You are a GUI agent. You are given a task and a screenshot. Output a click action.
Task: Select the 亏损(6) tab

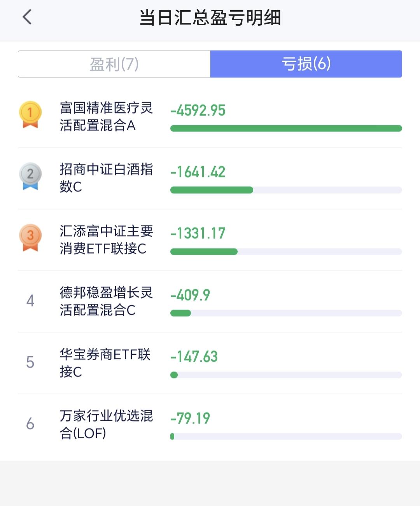coord(306,64)
